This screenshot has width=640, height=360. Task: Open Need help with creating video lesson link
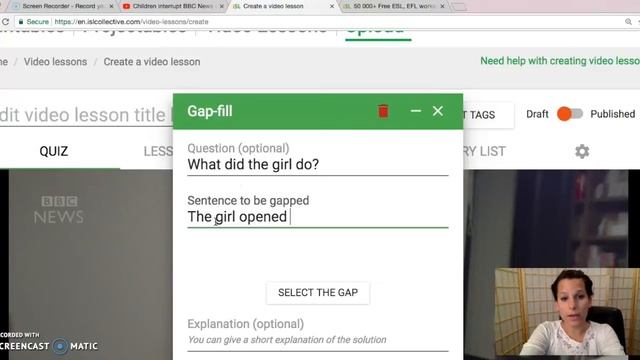click(560, 61)
